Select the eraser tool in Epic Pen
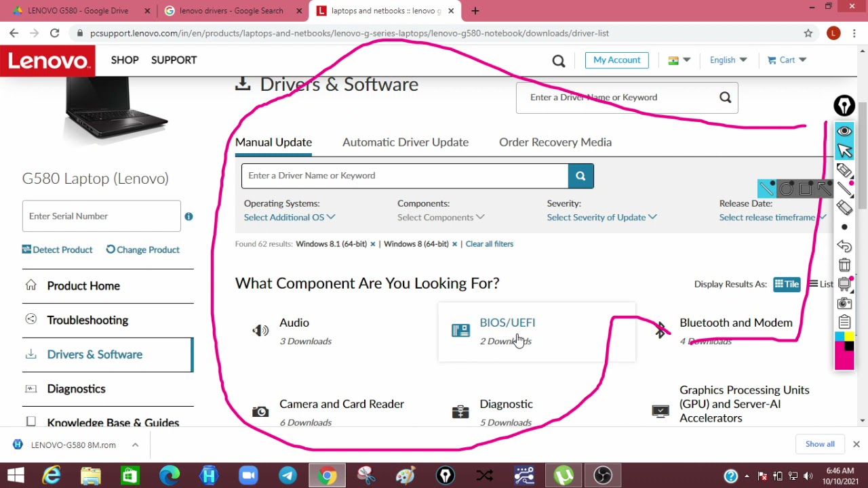The image size is (868, 488). 844,207
